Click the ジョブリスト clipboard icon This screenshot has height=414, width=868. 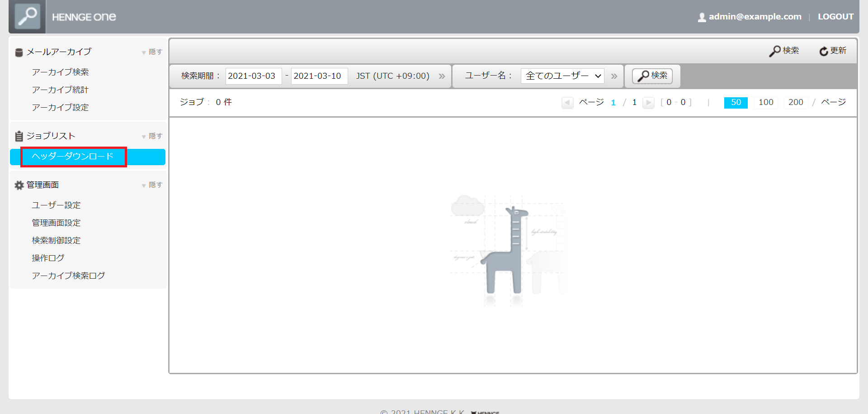19,136
